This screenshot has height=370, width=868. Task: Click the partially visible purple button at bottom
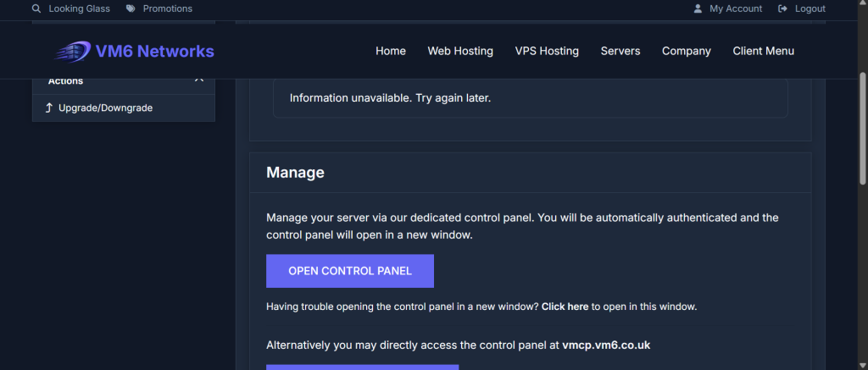coord(362,367)
